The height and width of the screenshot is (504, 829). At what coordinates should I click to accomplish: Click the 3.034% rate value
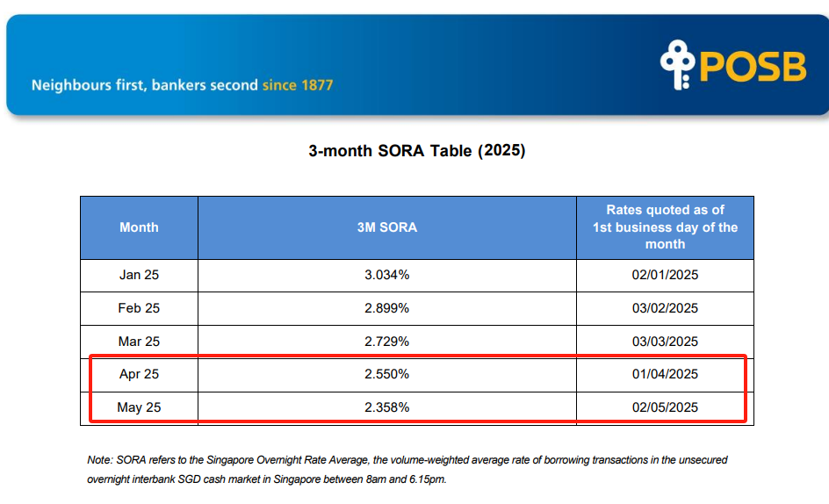pos(387,275)
